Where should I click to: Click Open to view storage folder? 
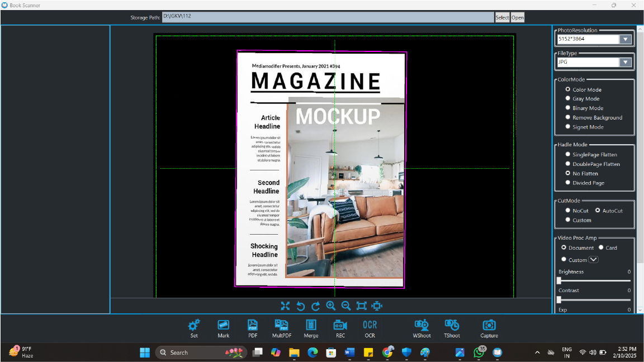[518, 17]
